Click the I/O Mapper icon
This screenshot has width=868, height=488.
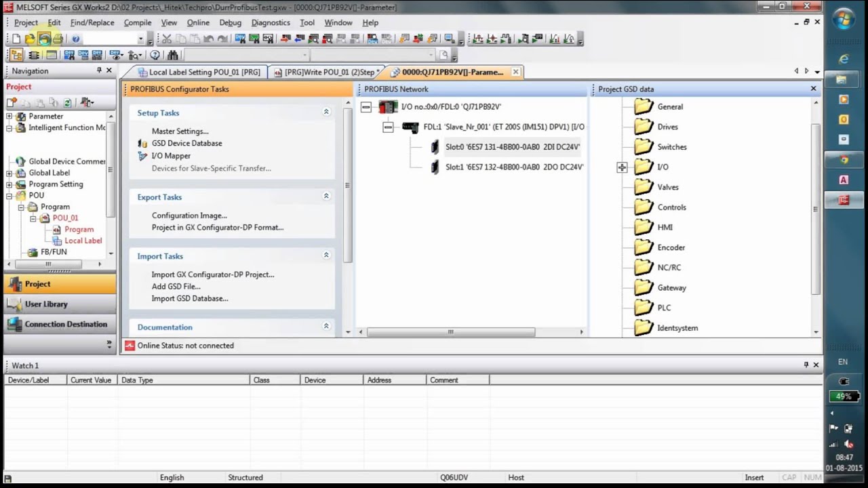142,156
